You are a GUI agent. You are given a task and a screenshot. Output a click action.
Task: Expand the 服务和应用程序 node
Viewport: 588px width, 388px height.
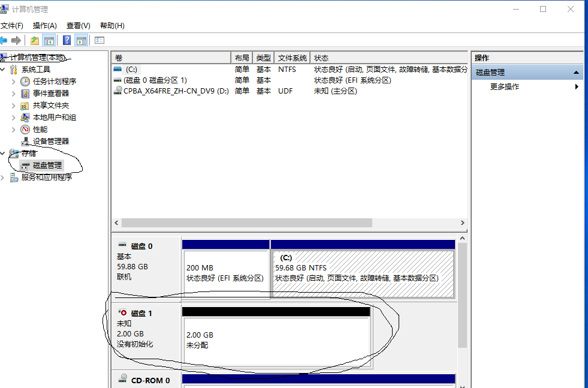pyautogui.click(x=3, y=178)
